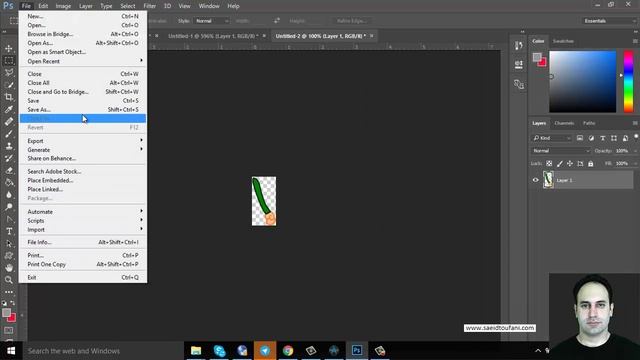Select the Dodge tool

[x=9, y=207]
